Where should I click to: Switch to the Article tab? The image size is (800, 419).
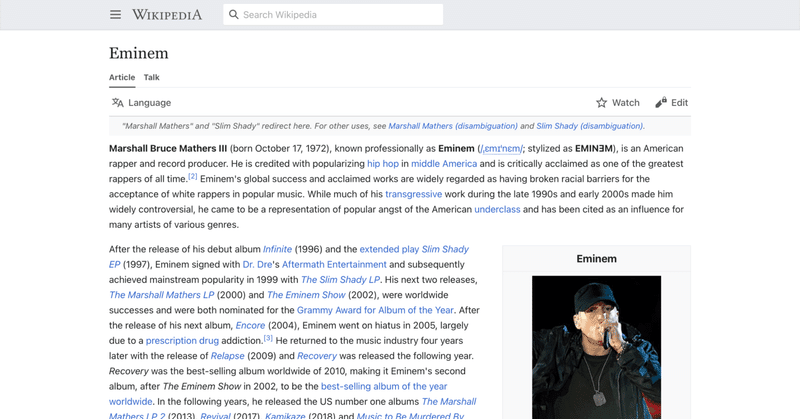[122, 78]
